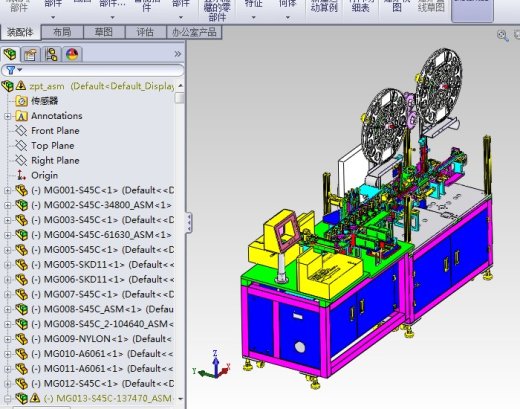Open the FeatureManager design tree tab

click(x=10, y=54)
